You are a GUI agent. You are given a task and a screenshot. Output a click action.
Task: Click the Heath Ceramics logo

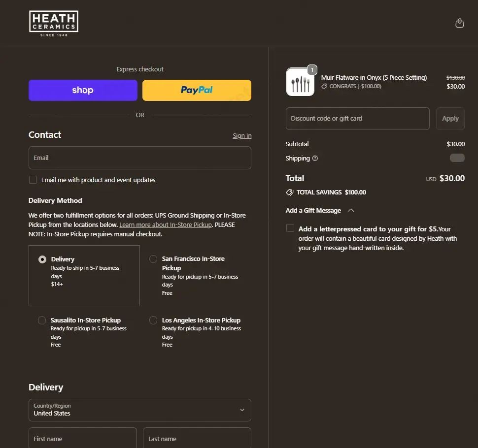pos(54,23)
